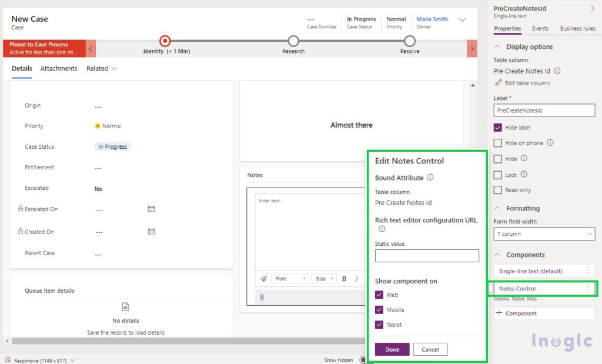Uncheck the Mobile checkbox in Edit Notes Control
The image size is (602, 364).
click(380, 309)
